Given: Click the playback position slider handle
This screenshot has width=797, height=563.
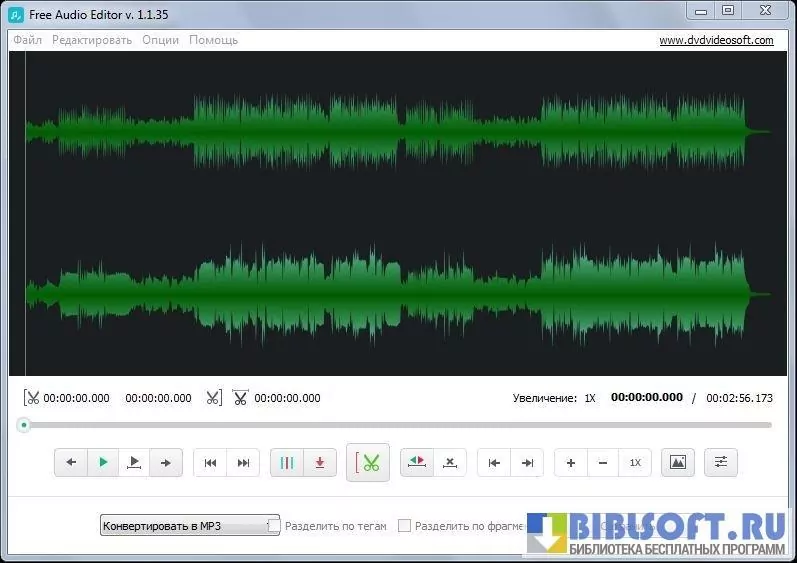Looking at the screenshot, I should pos(23,425).
